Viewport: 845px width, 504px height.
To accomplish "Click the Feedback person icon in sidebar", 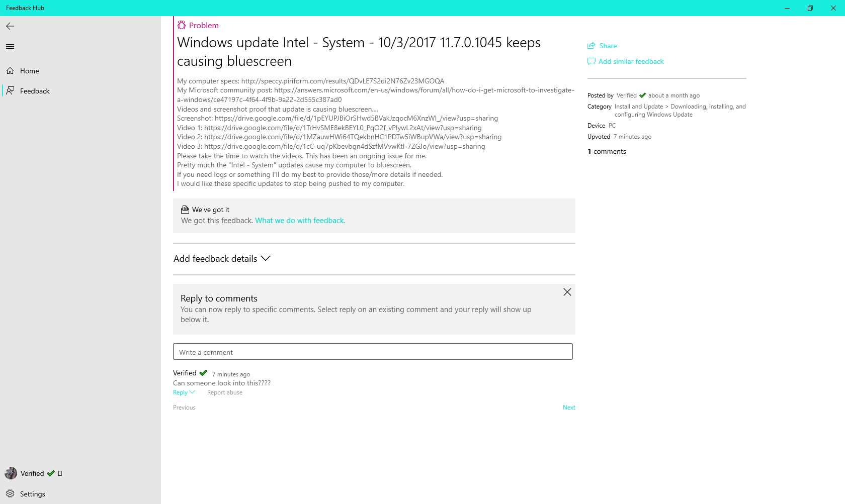I will (x=10, y=90).
